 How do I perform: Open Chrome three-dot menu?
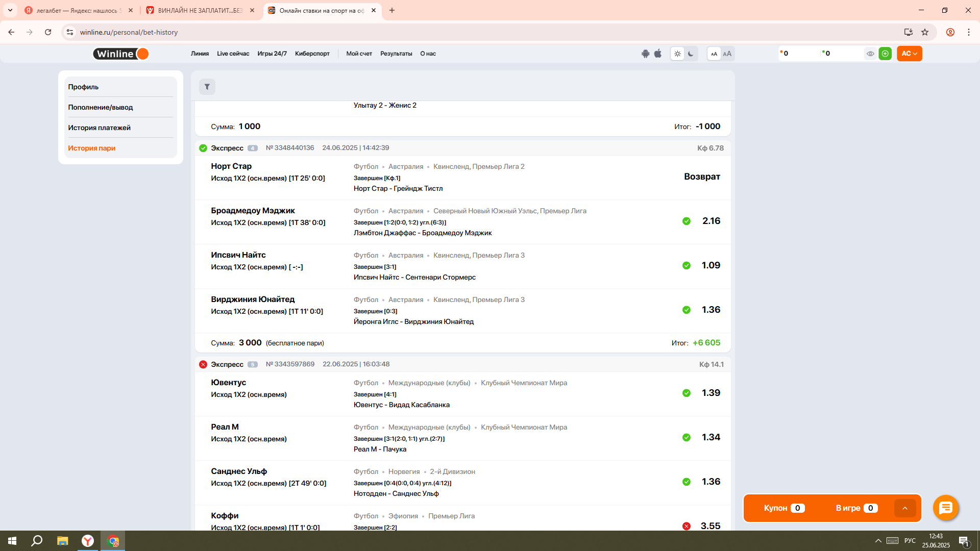click(969, 32)
